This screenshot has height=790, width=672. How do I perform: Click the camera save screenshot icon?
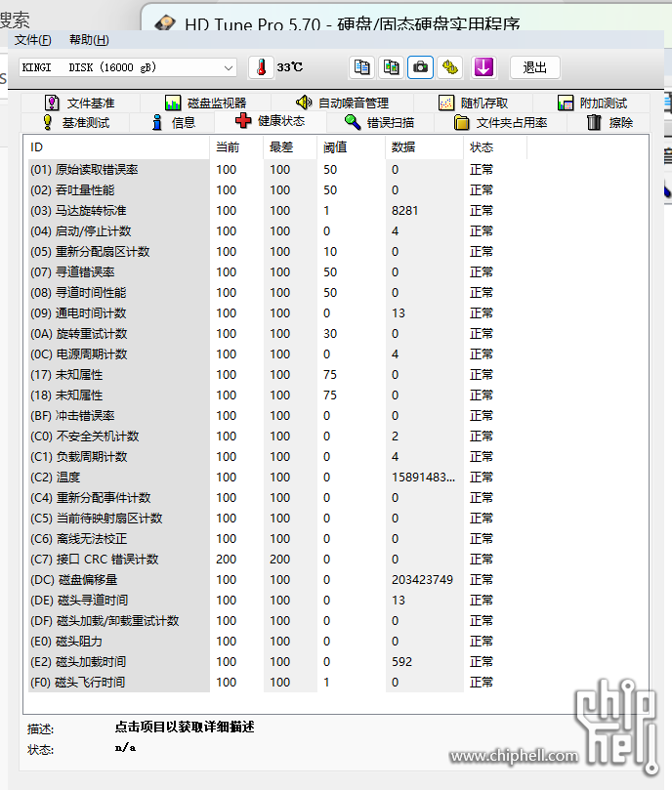coord(420,67)
